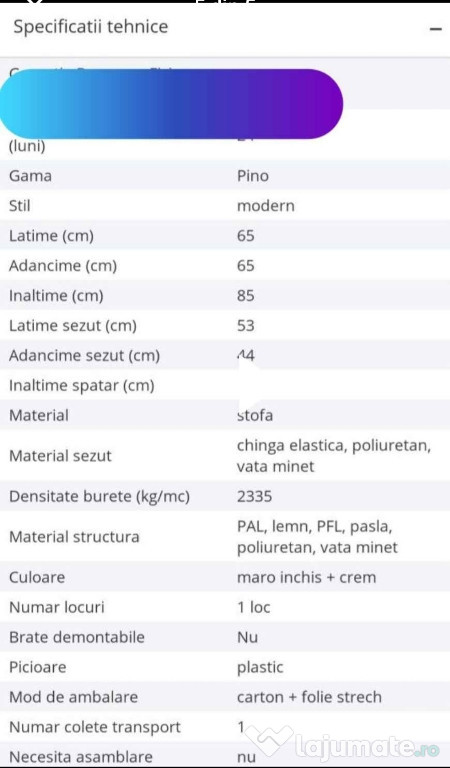Click the Inaltime spatar (cm) label
This screenshot has height=768, width=450.
[x=82, y=386]
